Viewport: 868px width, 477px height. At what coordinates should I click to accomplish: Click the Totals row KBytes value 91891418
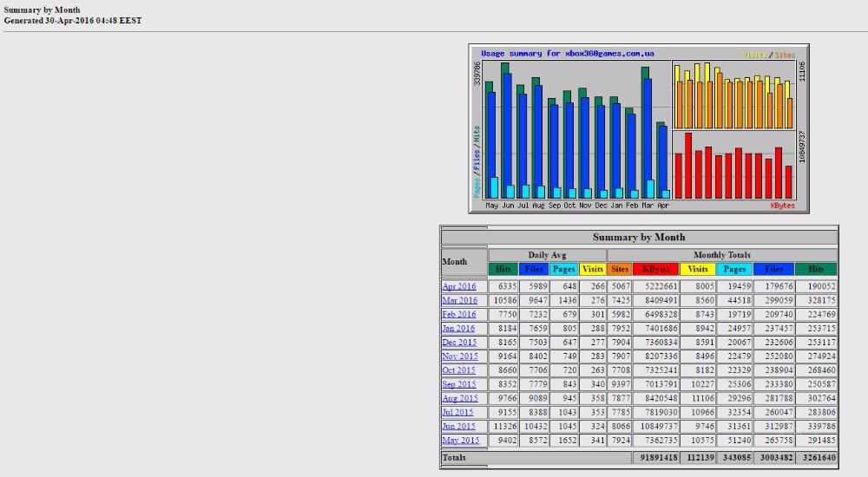[x=656, y=458]
